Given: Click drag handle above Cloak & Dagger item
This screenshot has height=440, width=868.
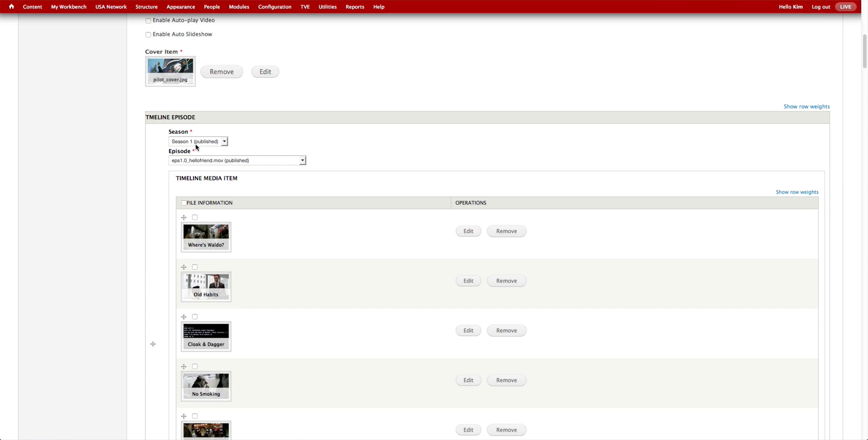Looking at the screenshot, I should pyautogui.click(x=184, y=317).
